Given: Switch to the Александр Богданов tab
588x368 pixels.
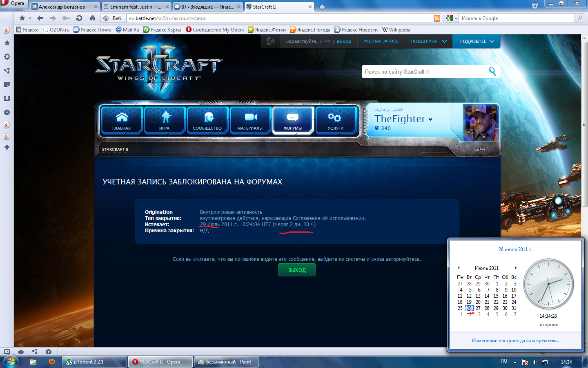Looking at the screenshot, I should (x=65, y=7).
